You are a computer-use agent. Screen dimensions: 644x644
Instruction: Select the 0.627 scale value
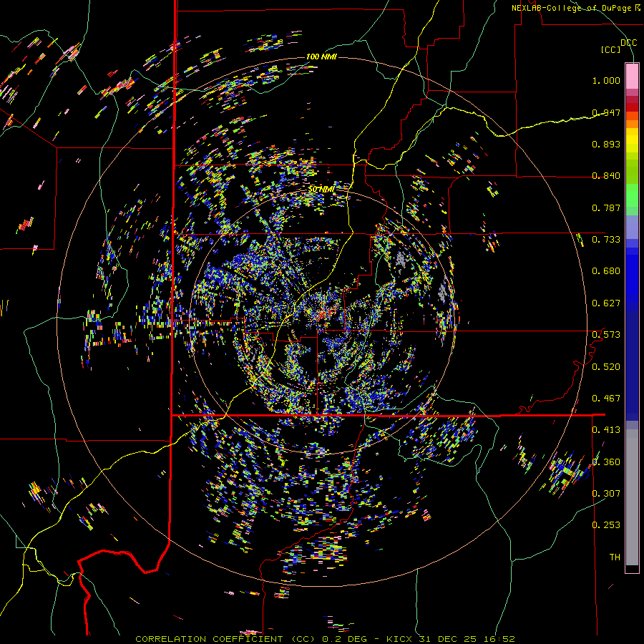point(606,303)
